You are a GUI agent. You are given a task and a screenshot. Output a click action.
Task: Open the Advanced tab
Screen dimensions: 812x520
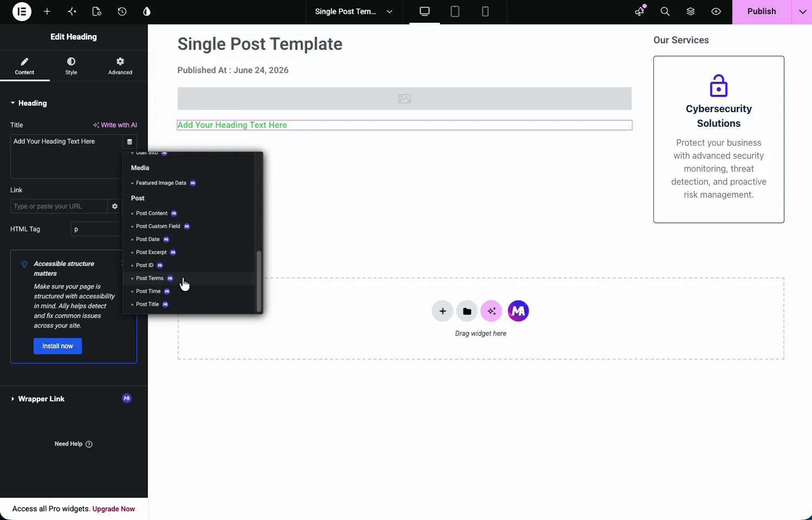[x=120, y=66]
